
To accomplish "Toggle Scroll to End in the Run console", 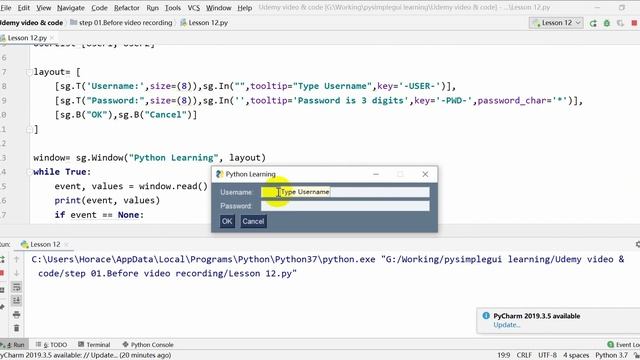I will (16, 301).
